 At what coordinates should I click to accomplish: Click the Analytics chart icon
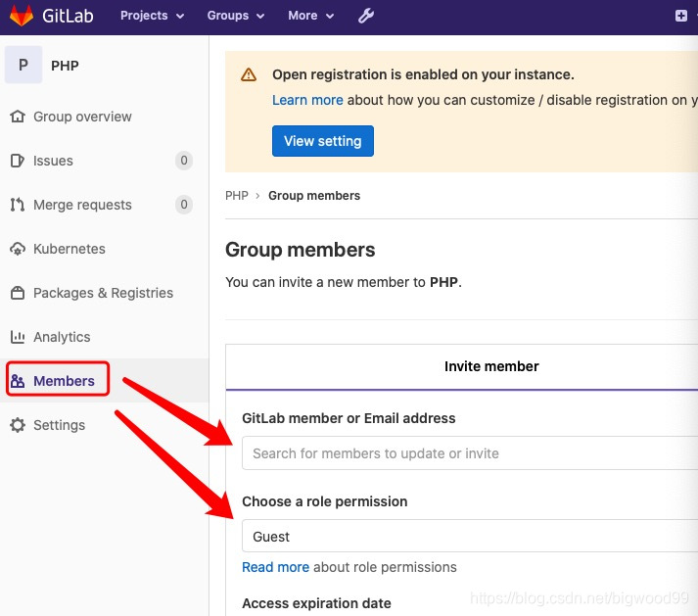18,337
